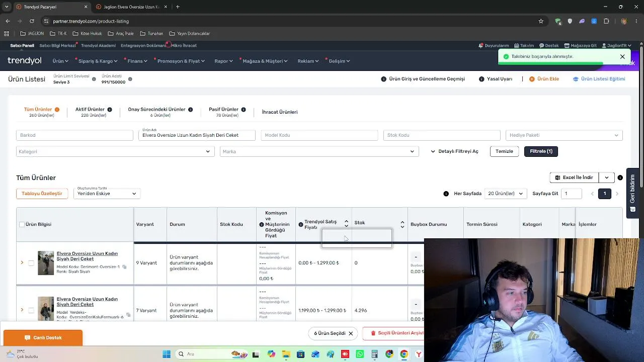Expand Detaylı Filtreyi Aç section
Image resolution: width=644 pixels, height=362 pixels.
point(454,151)
